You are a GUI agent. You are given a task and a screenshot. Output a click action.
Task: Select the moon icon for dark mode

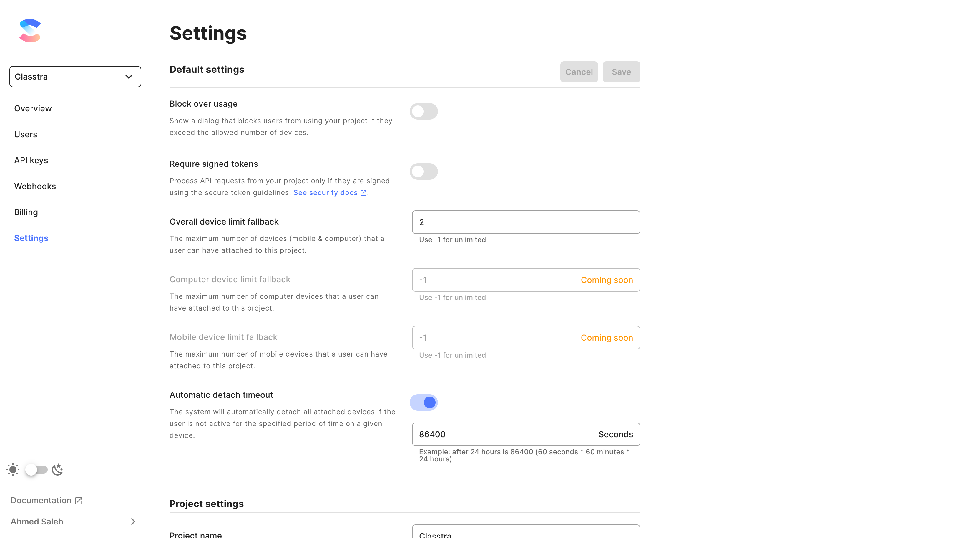point(57,469)
